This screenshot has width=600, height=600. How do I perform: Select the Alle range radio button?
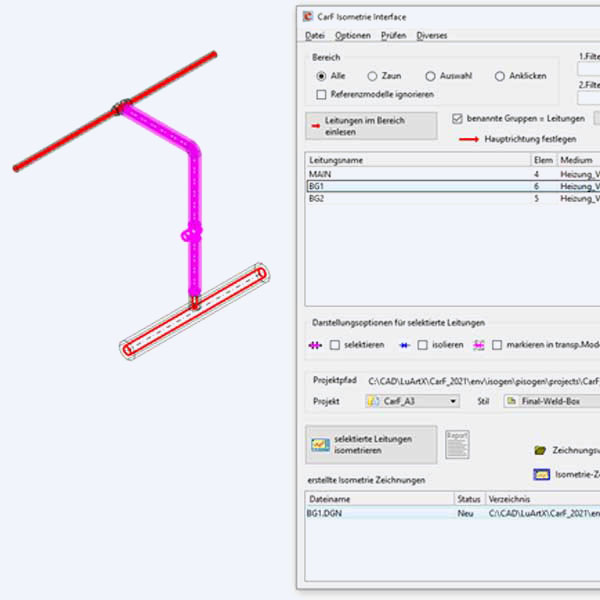(x=321, y=76)
